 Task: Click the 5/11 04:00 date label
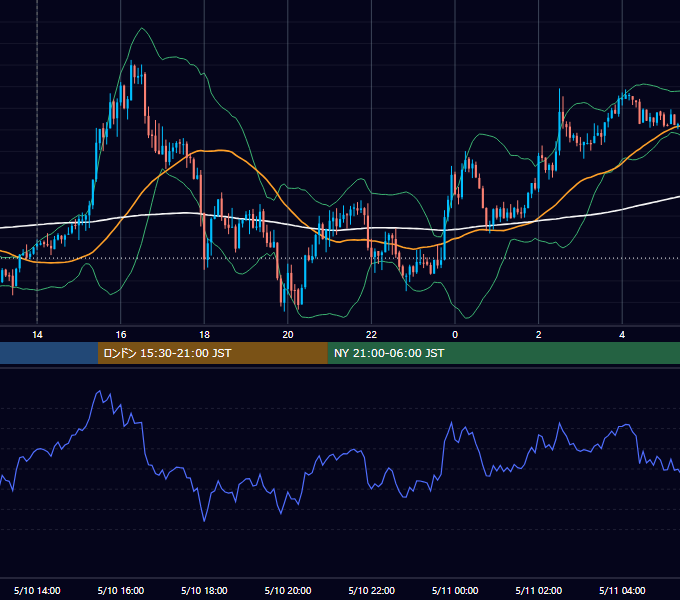tap(622, 590)
